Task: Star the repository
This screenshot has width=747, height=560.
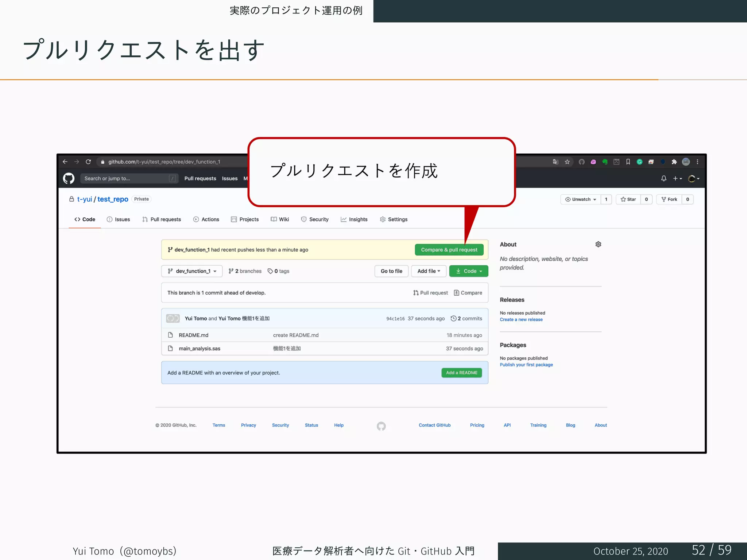Action: (x=628, y=199)
